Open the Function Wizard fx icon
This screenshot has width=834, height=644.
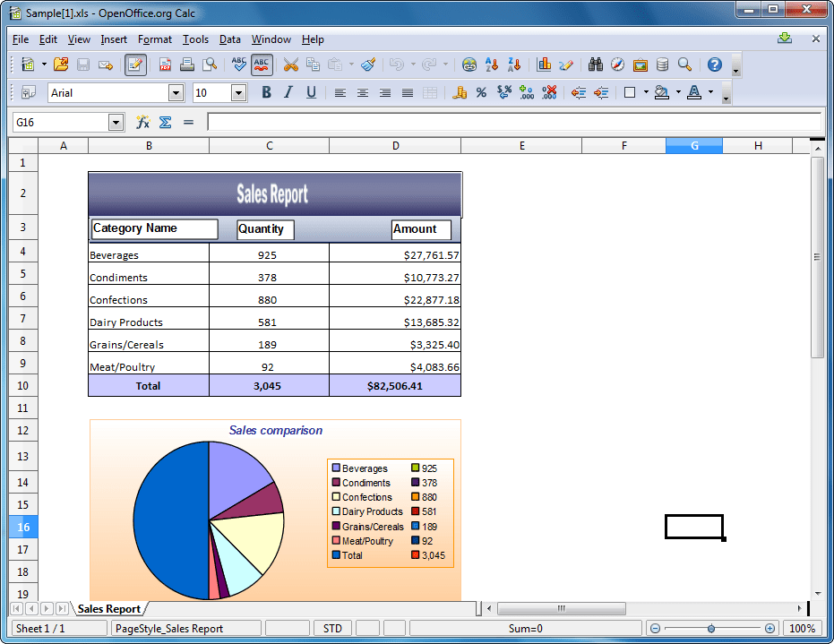[x=142, y=123]
